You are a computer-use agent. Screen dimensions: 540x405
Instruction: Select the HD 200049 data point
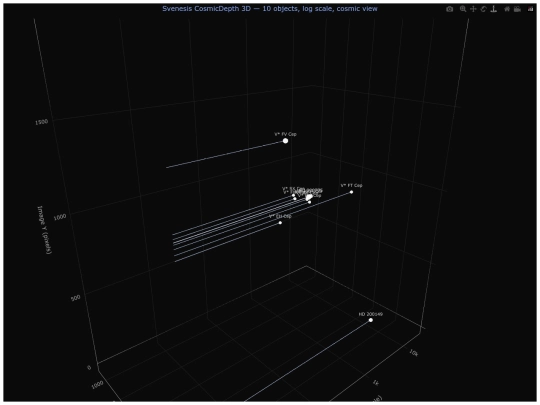coord(371,320)
